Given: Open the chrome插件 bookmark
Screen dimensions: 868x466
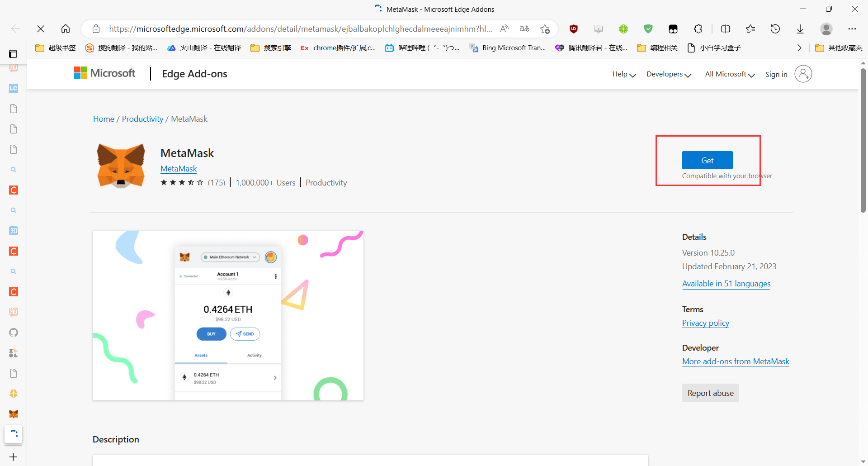Looking at the screenshot, I should tap(338, 48).
